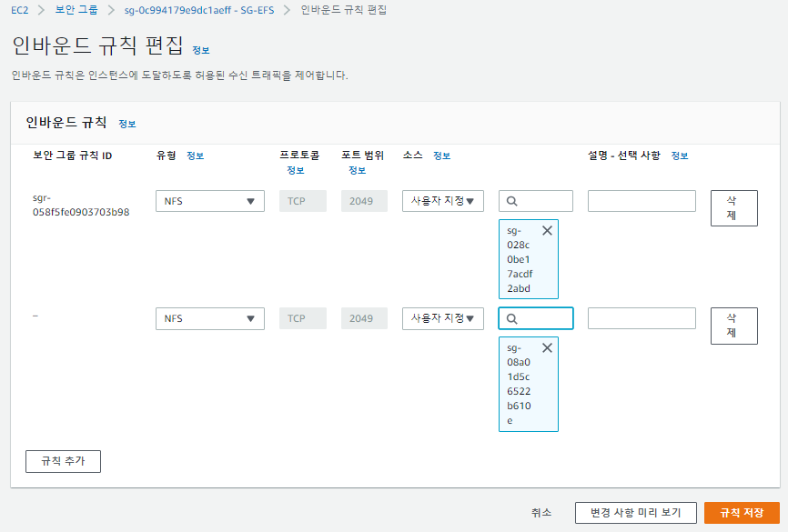Open 정보 link beside 인바운드 규칙 panel heading
788x532 pixels.
(x=127, y=124)
